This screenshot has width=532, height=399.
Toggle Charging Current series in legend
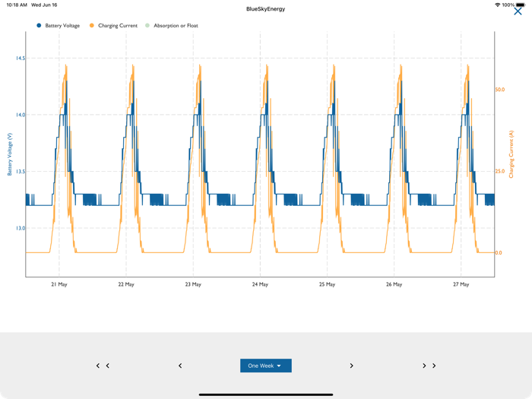point(117,26)
